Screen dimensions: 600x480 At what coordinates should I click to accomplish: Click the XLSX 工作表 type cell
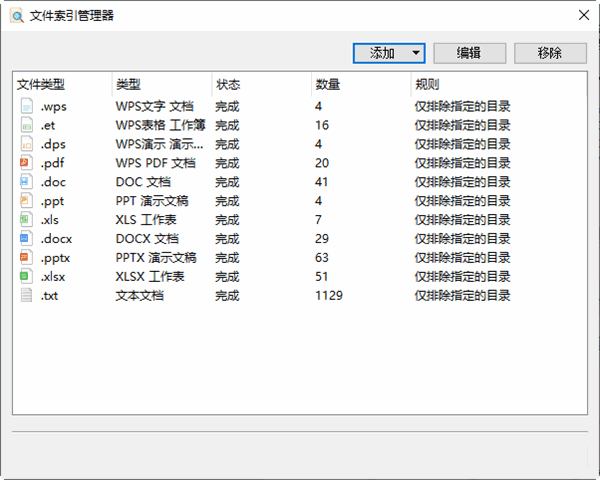(150, 276)
